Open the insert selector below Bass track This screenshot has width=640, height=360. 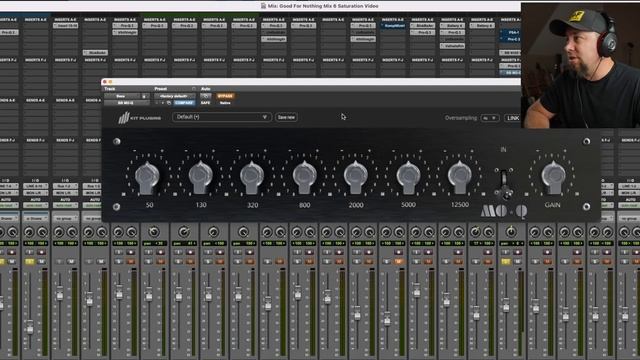pyautogui.click(x=126, y=103)
